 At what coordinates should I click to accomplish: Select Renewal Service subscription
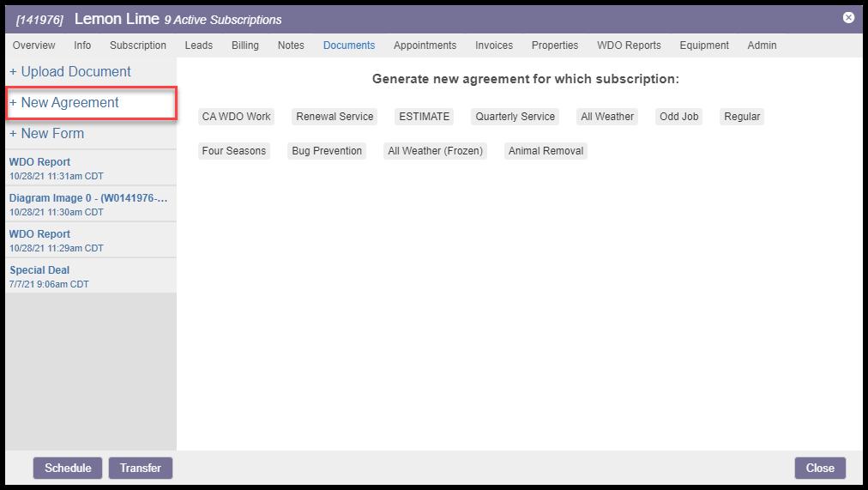click(x=335, y=117)
